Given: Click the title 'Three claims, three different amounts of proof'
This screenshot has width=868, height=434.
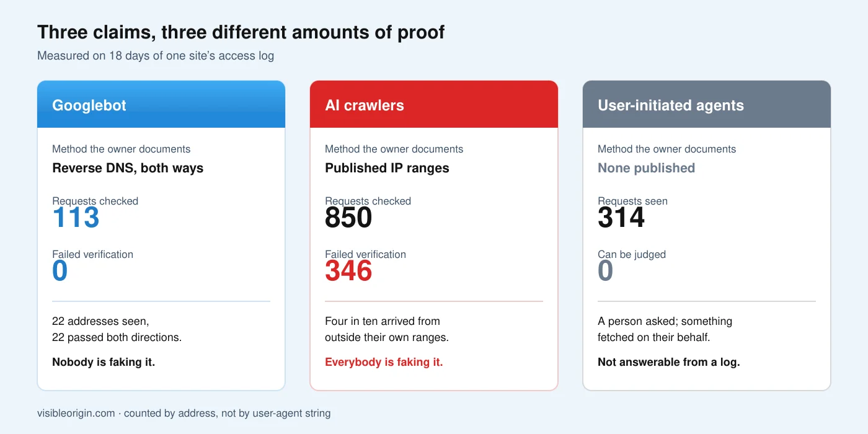Looking at the screenshot, I should click(x=241, y=32).
